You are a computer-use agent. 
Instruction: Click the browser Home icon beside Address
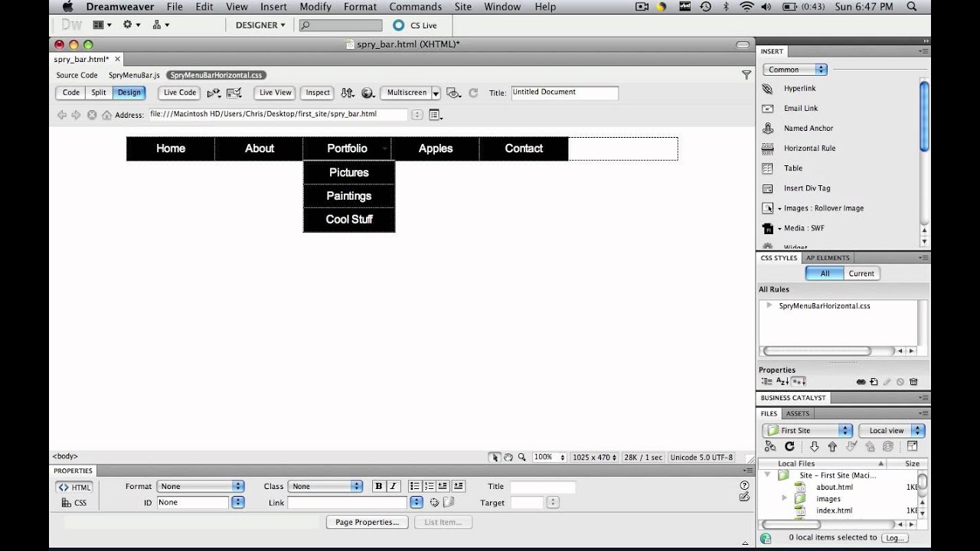click(106, 115)
